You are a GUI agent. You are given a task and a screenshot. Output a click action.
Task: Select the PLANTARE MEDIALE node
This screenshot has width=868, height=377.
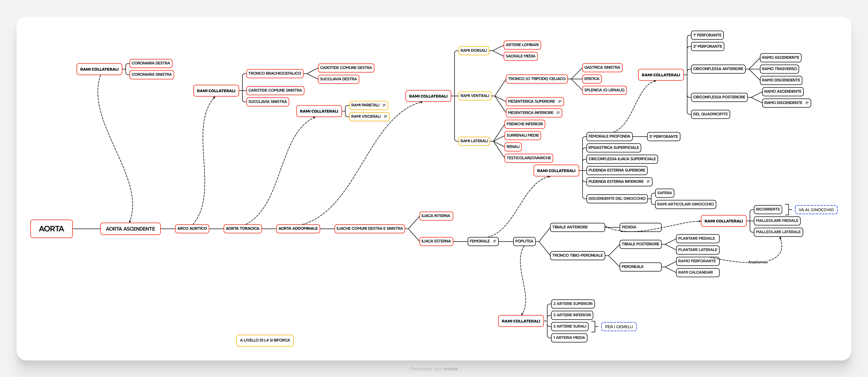(x=698, y=239)
